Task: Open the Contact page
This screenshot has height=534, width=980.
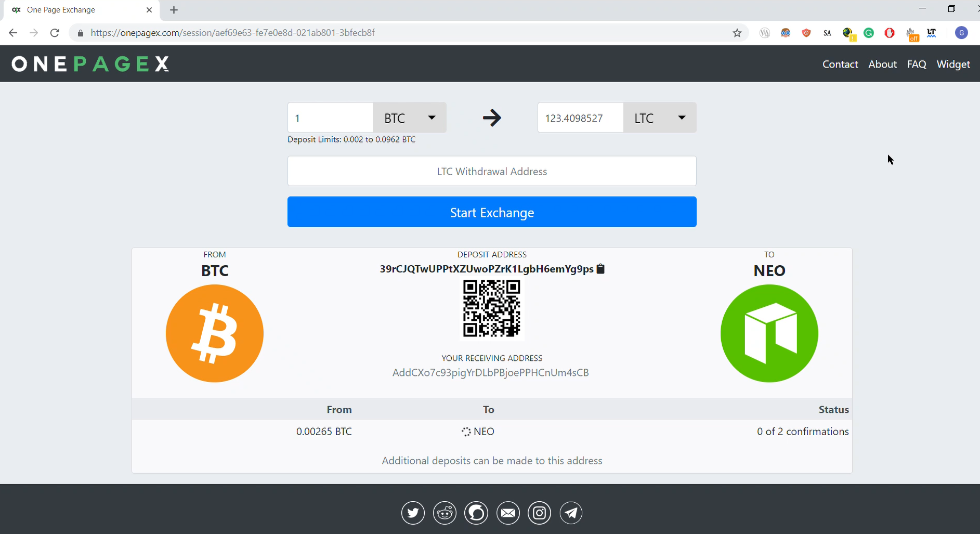Action: tap(840, 64)
